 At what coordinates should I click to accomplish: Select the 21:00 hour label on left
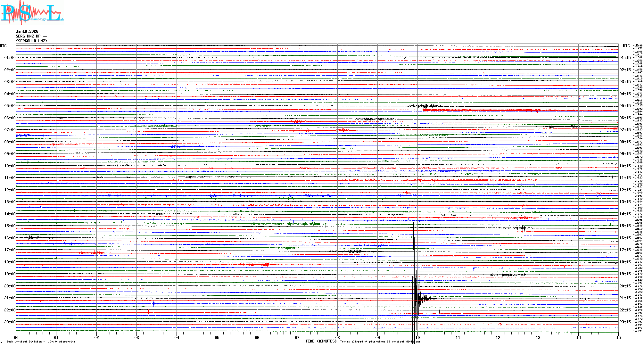pos(10,298)
